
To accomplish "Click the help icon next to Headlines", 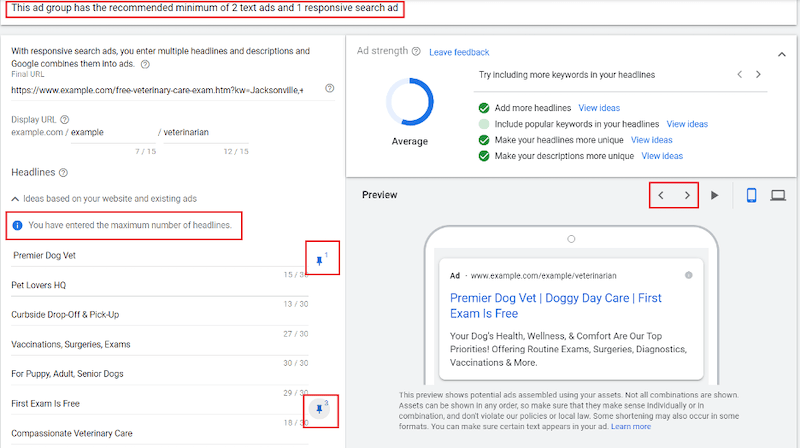I will pyautogui.click(x=63, y=172).
